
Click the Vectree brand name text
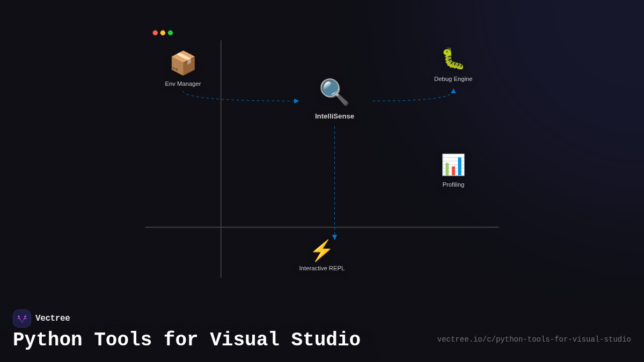(54, 318)
